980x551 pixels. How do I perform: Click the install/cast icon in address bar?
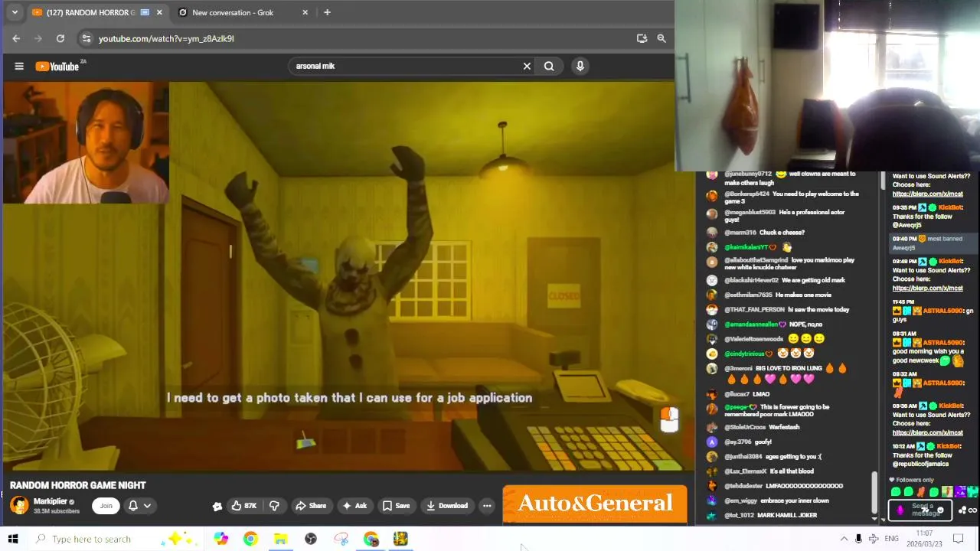point(642,38)
